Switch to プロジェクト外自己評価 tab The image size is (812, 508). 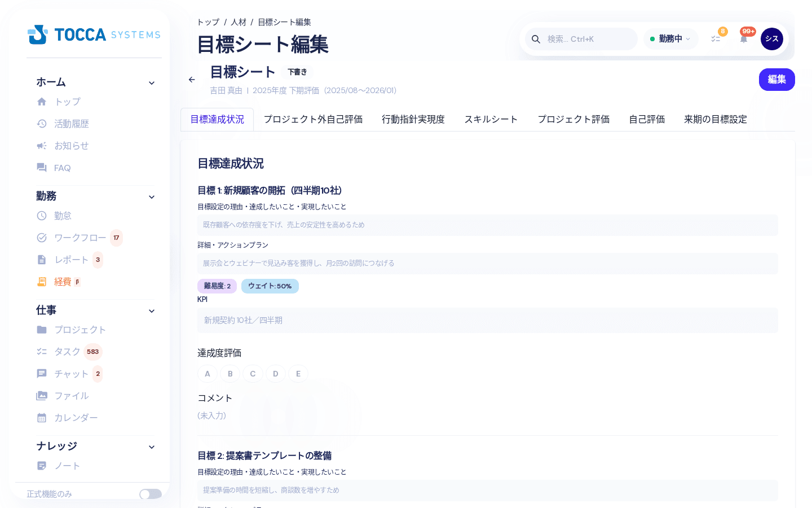coord(313,119)
